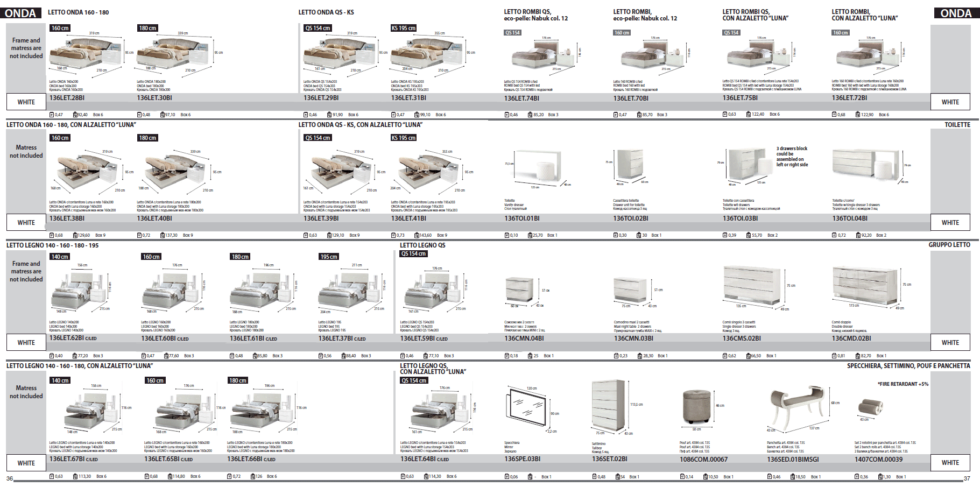Viewport: 980px width, 487px height.
Task: Click the GRUPPO LETTO section heading
Action: 949,245
